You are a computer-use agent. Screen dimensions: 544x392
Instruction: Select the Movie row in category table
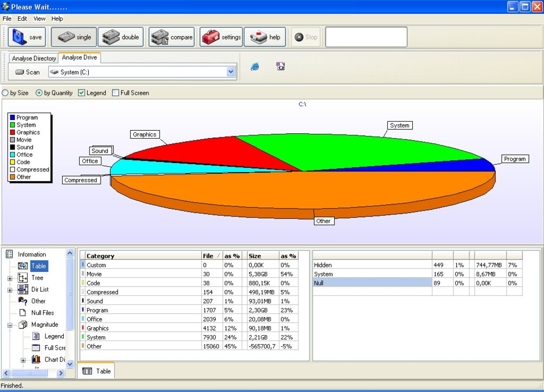[x=189, y=274]
